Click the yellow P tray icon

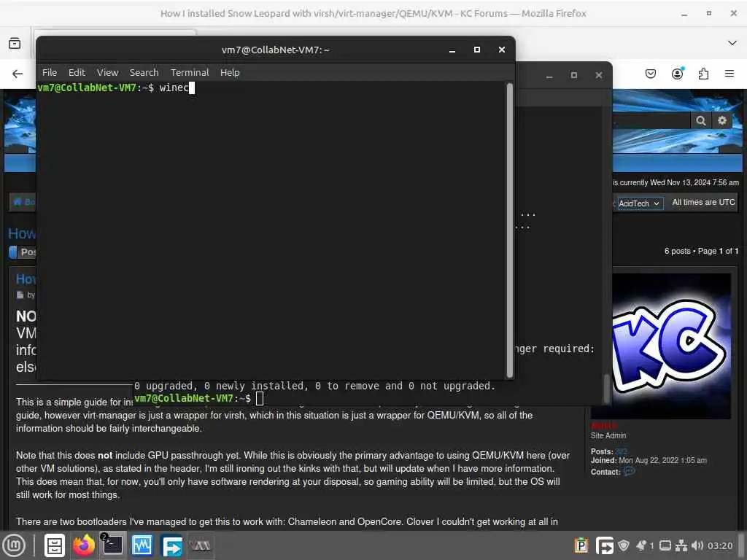[x=581, y=545]
